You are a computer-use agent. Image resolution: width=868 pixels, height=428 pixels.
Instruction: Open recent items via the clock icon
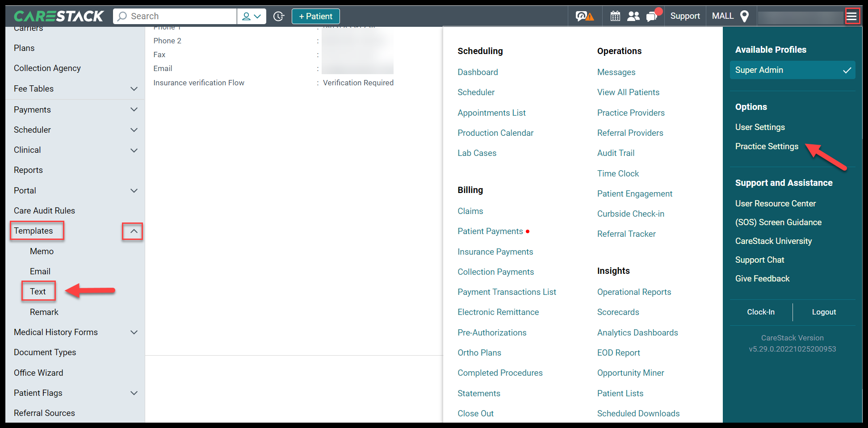(279, 16)
